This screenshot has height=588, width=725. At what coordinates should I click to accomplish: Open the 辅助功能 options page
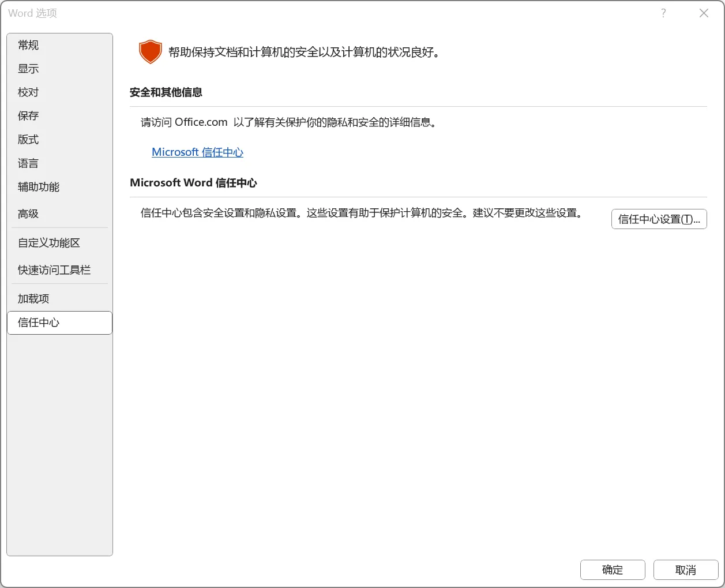click(37, 186)
